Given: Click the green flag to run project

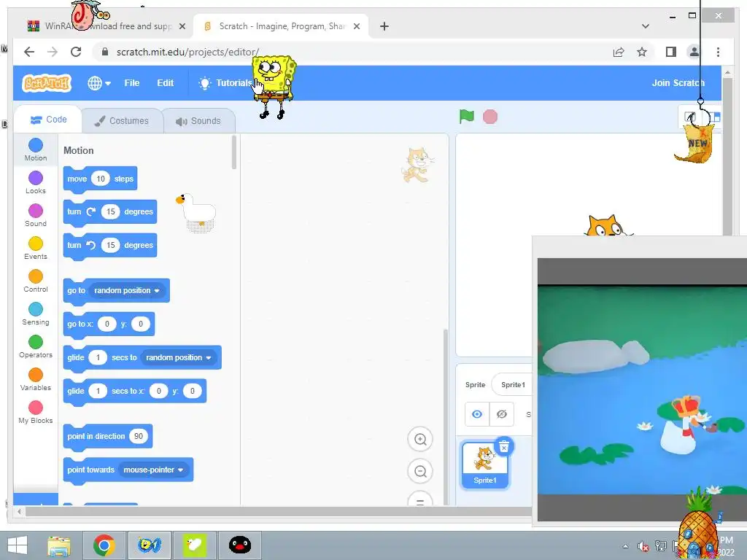Looking at the screenshot, I should click(466, 117).
